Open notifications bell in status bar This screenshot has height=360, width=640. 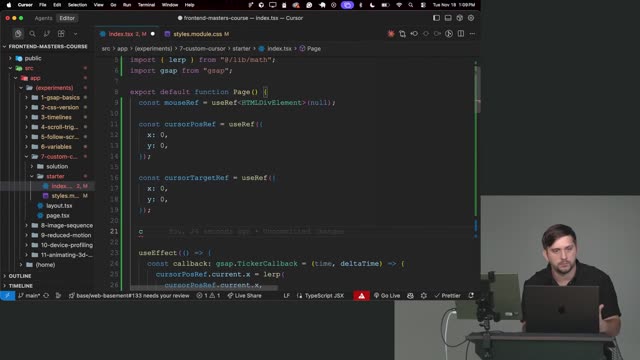(471, 296)
